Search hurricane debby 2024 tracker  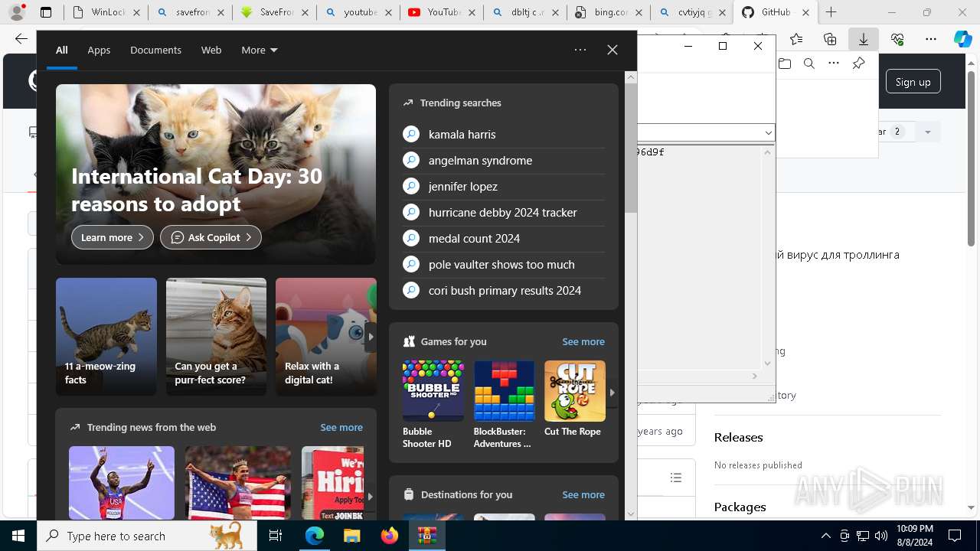[504, 212]
